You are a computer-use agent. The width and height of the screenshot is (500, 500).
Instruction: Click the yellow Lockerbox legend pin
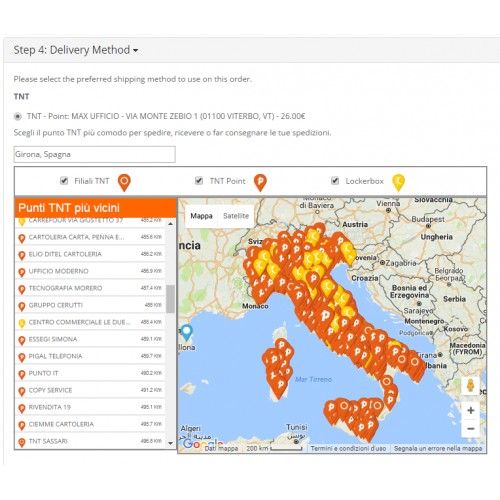coord(398,182)
